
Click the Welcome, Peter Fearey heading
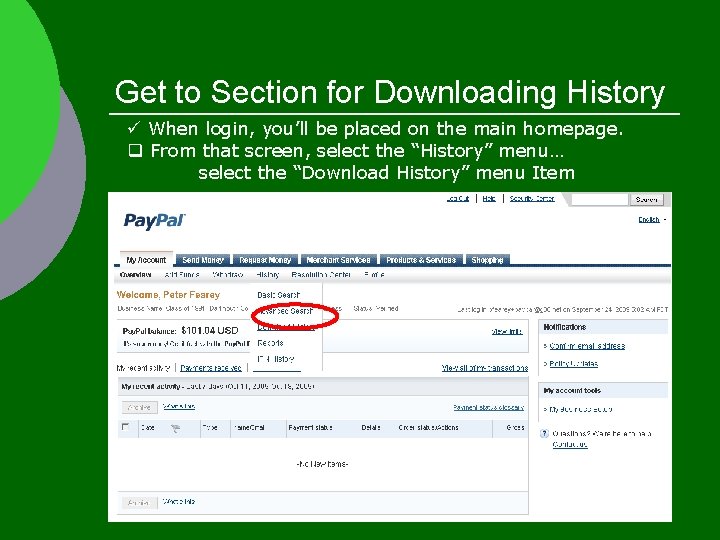point(168,295)
